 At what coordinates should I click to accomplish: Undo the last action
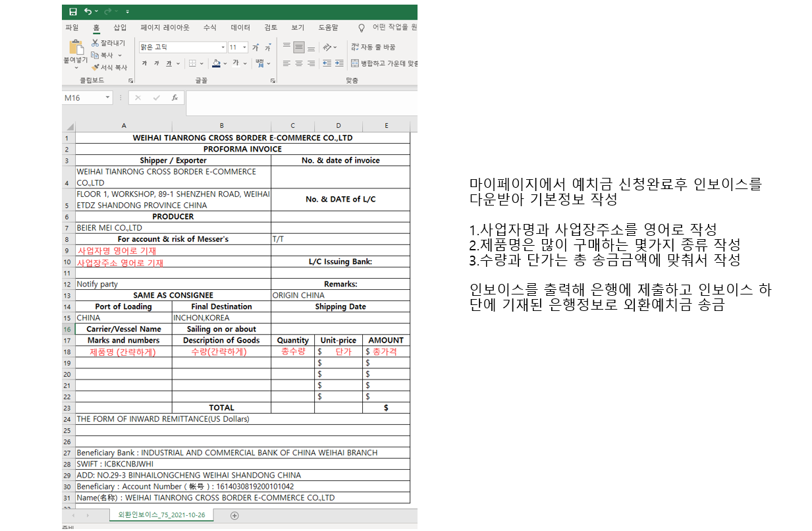(x=87, y=12)
